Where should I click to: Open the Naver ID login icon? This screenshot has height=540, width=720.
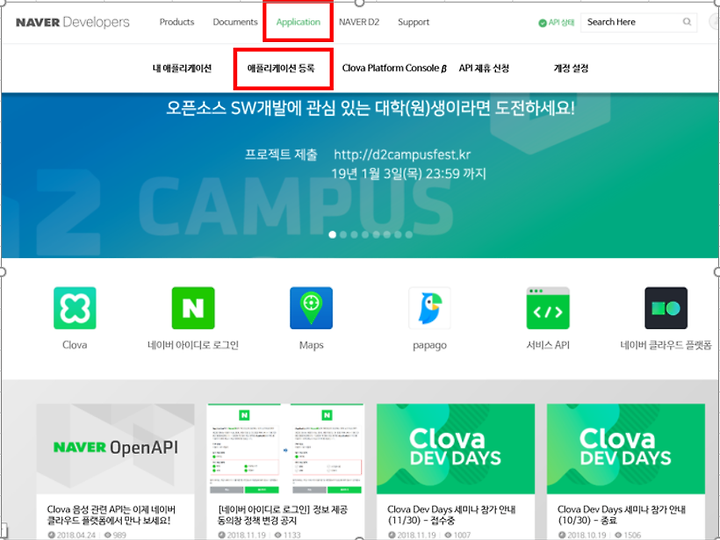pos(193,308)
